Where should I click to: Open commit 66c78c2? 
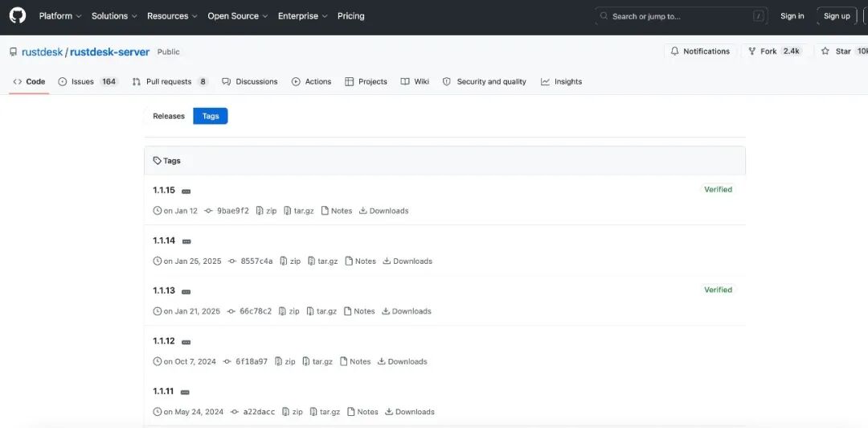tap(250, 311)
